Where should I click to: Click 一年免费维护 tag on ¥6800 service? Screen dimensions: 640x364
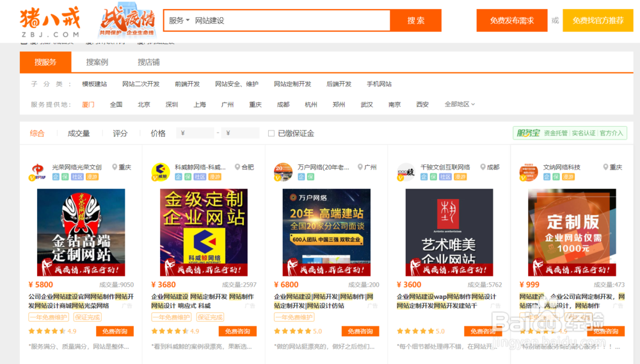click(x=294, y=317)
